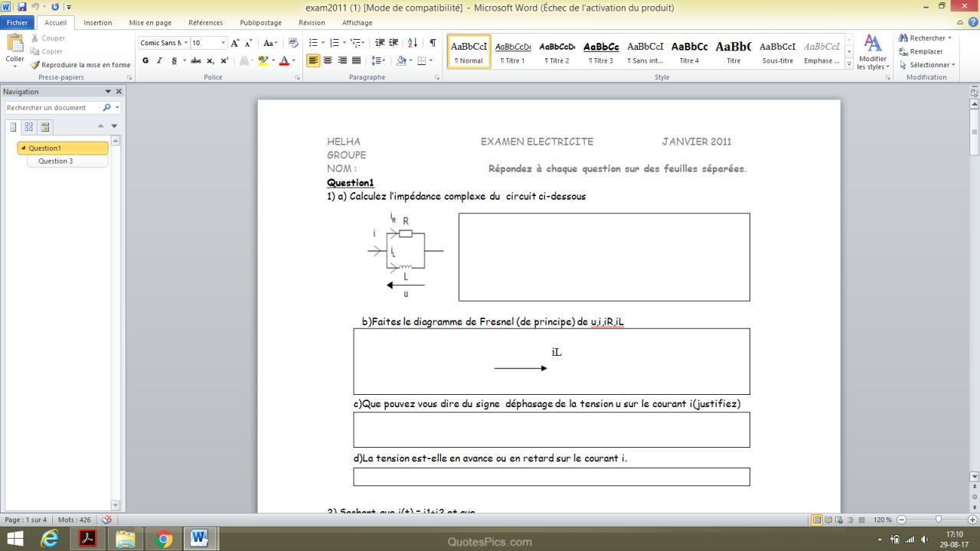Adjust the zoom slider in the status bar
Image resolution: width=980 pixels, height=551 pixels.
tap(939, 520)
